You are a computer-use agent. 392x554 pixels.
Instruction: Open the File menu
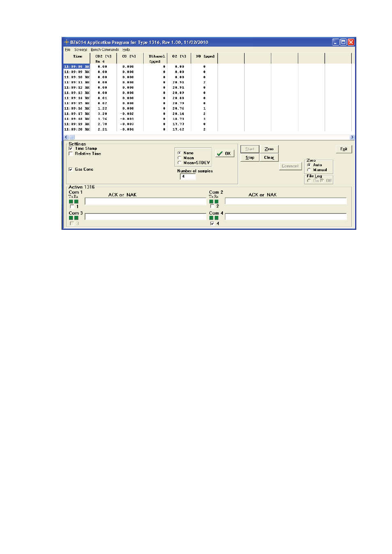point(68,50)
